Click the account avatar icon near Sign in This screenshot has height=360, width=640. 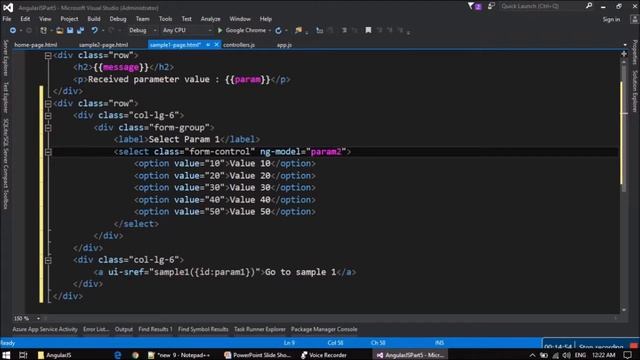[635, 19]
